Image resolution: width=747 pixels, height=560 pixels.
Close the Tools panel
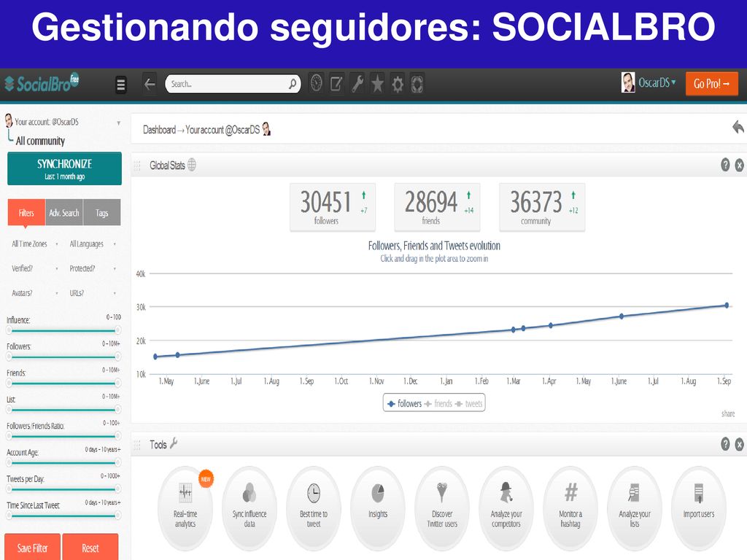pyautogui.click(x=740, y=444)
